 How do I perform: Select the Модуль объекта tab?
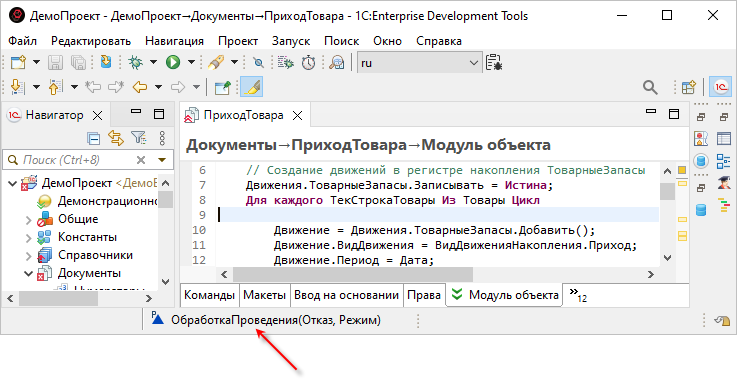(504, 295)
